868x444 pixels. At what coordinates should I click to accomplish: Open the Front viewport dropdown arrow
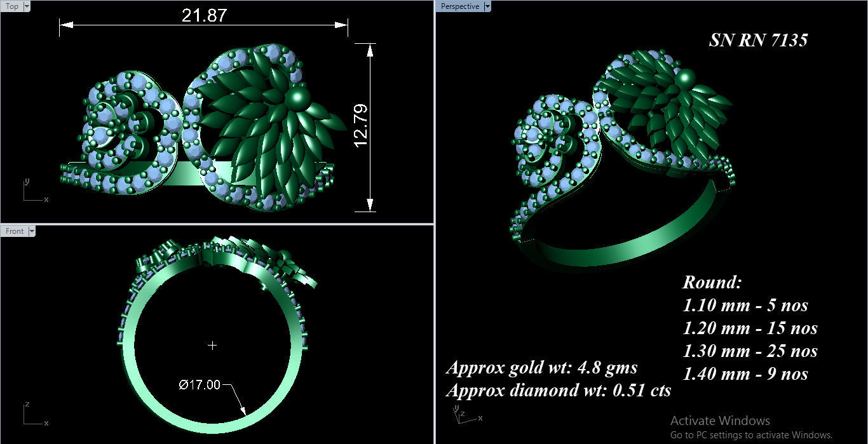tap(31, 231)
